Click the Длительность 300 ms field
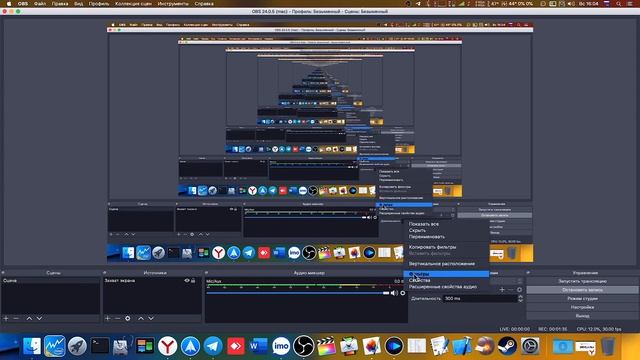640x360 pixels. click(x=480, y=298)
